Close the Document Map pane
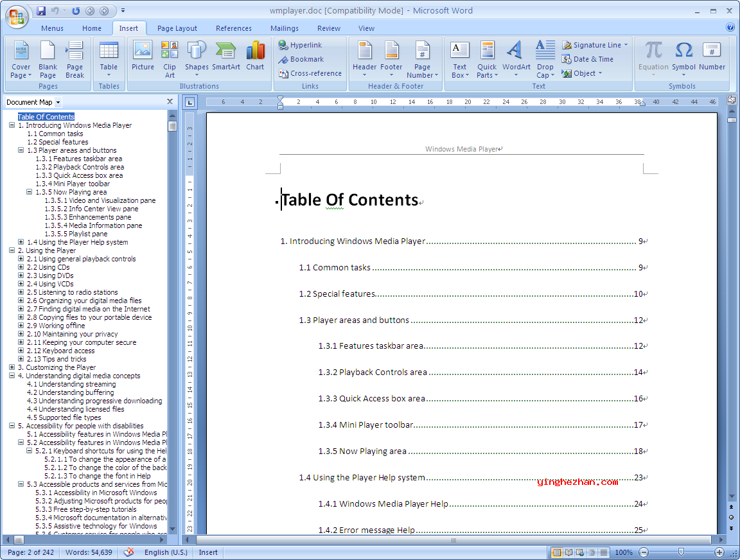The height and width of the screenshot is (560, 740). [170, 101]
